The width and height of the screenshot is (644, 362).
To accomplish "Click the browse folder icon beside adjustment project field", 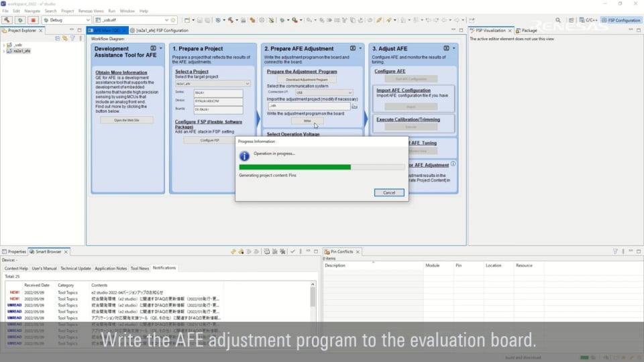I will (x=354, y=106).
